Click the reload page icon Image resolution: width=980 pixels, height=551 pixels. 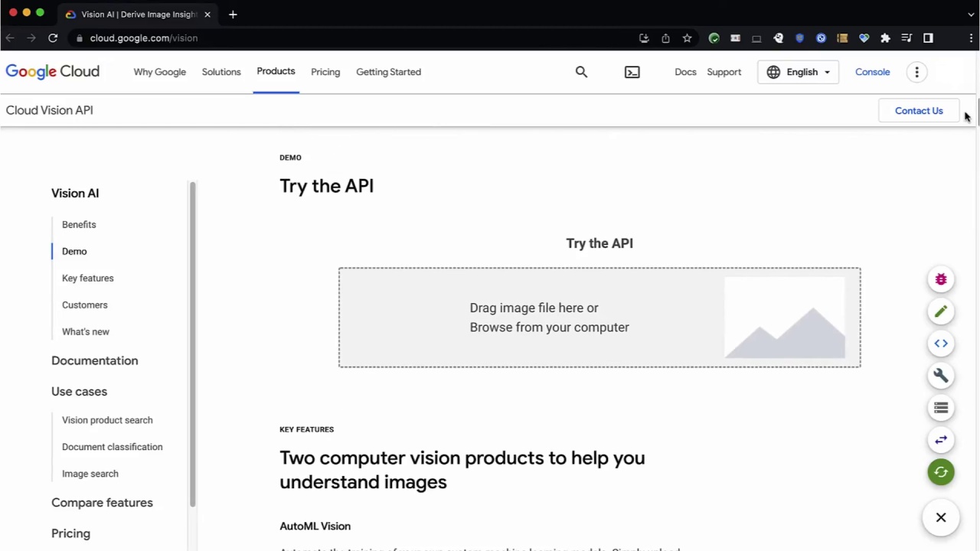coord(52,37)
